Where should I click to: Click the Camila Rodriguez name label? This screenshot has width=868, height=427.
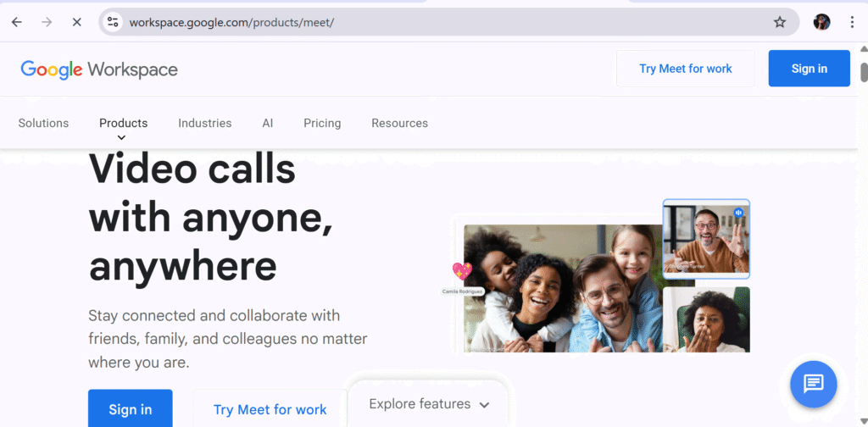(462, 291)
